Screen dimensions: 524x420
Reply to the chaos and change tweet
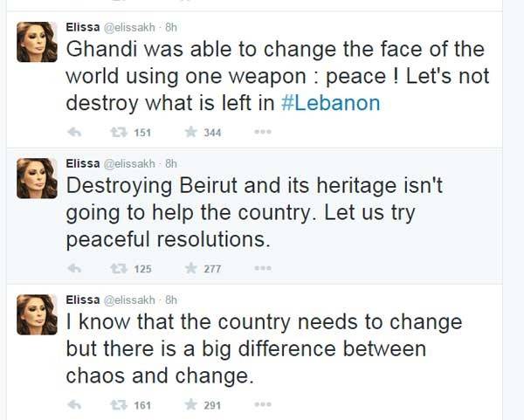pyautogui.click(x=75, y=405)
